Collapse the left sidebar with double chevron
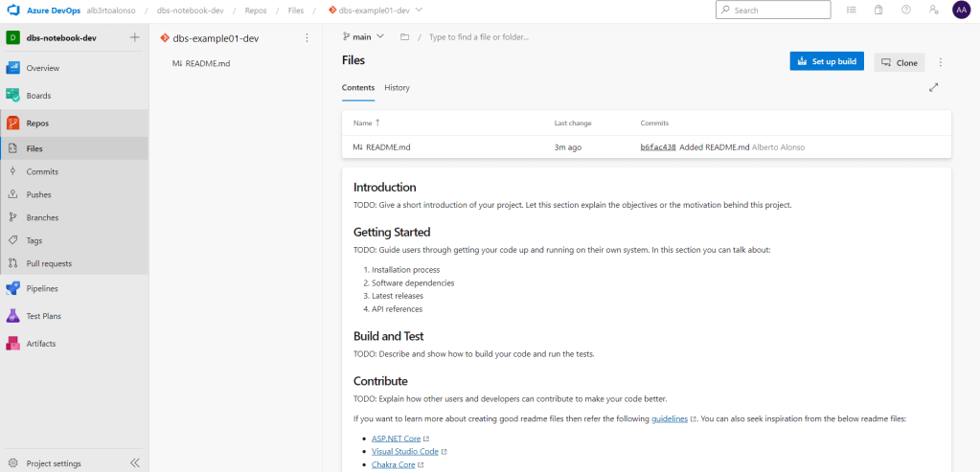980x472 pixels. pyautogui.click(x=135, y=462)
